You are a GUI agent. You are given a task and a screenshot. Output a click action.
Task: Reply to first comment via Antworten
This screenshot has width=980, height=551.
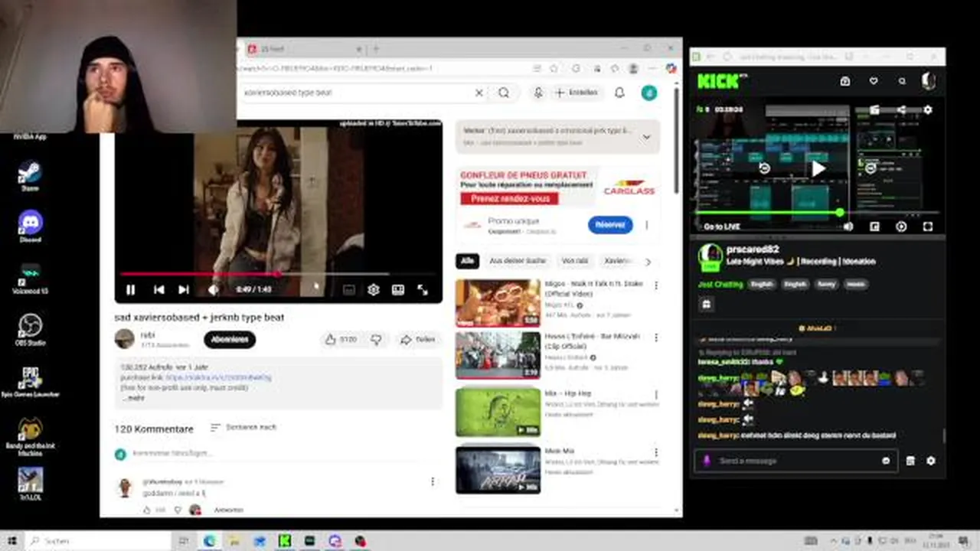229,510
